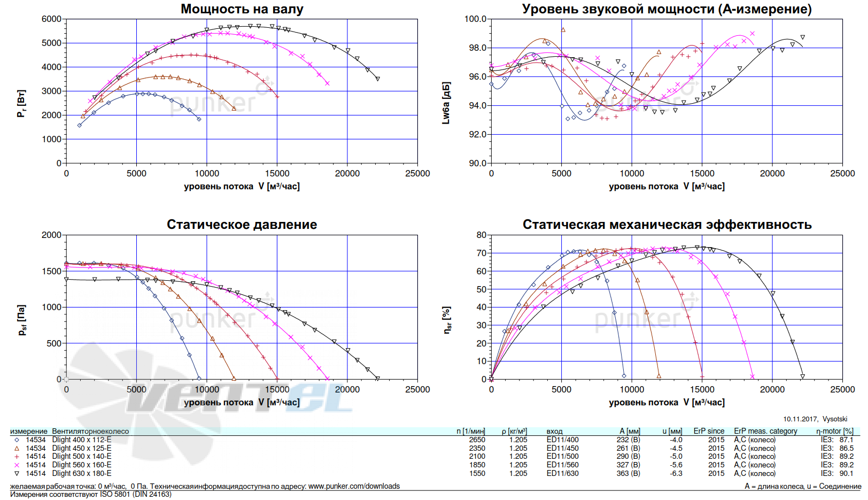
Task: Click the rotation speed value 2350
Action: point(477,449)
